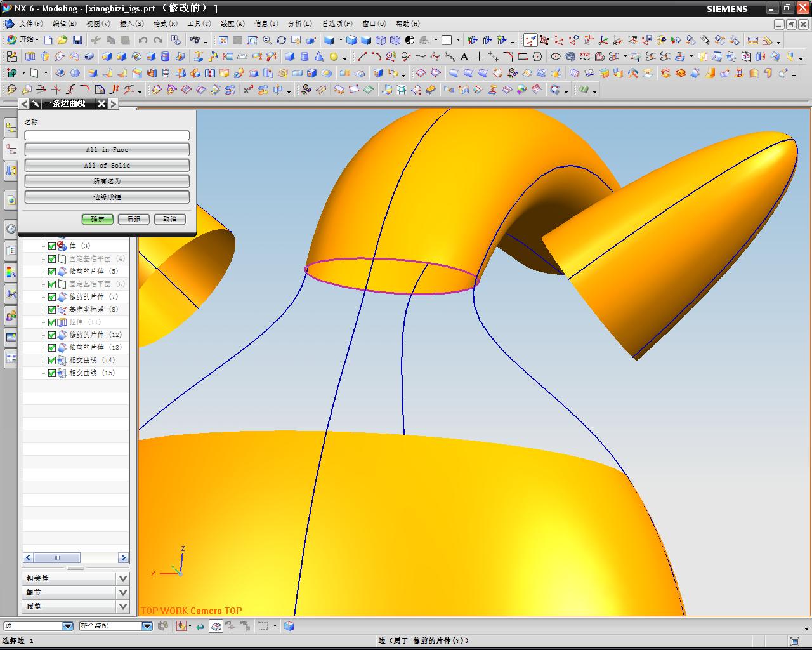Click the All of Solid button

tap(107, 166)
